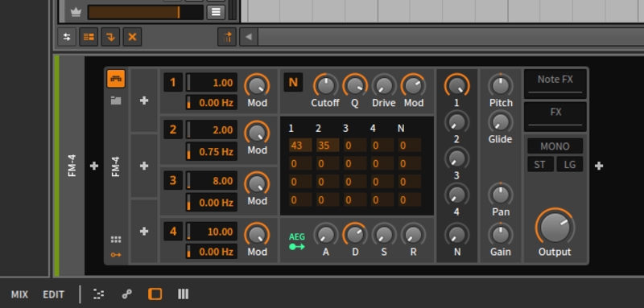Click the operator 4 Mod knob
Image resolution: width=644 pixels, height=308 pixels.
pyautogui.click(x=257, y=235)
